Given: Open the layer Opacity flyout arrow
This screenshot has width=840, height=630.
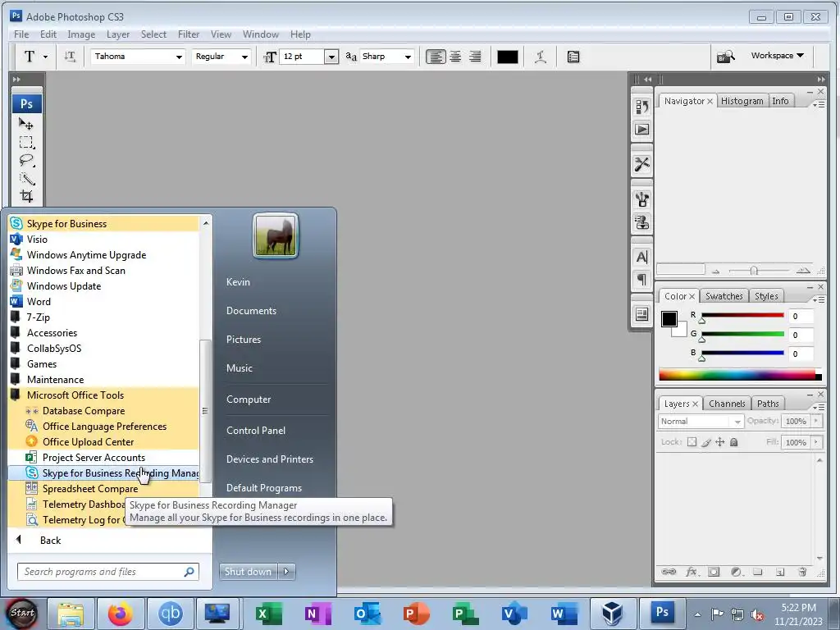Looking at the screenshot, I should coord(816,422).
